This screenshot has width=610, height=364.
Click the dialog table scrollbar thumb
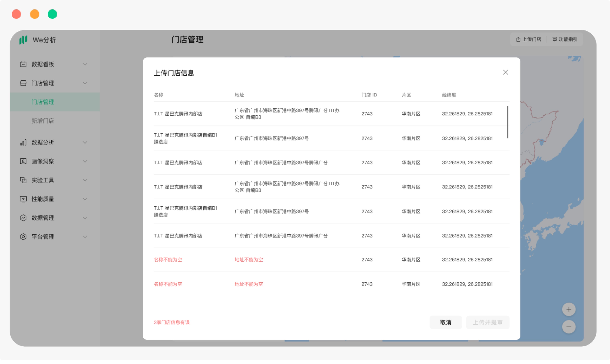click(x=507, y=122)
